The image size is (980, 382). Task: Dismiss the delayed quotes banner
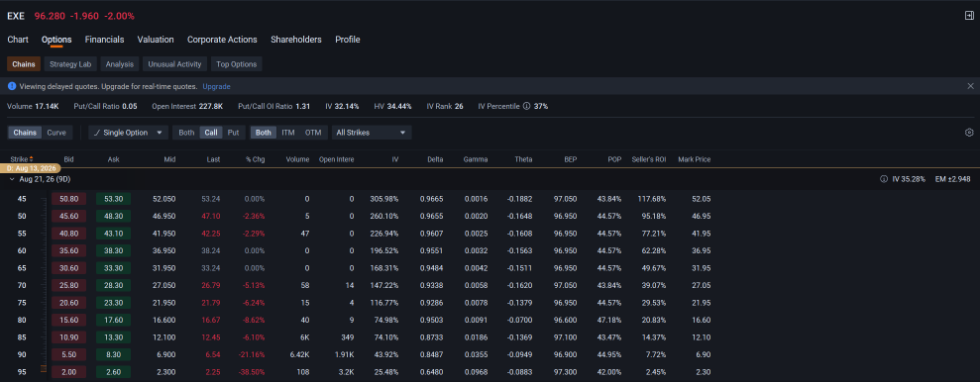click(971, 86)
